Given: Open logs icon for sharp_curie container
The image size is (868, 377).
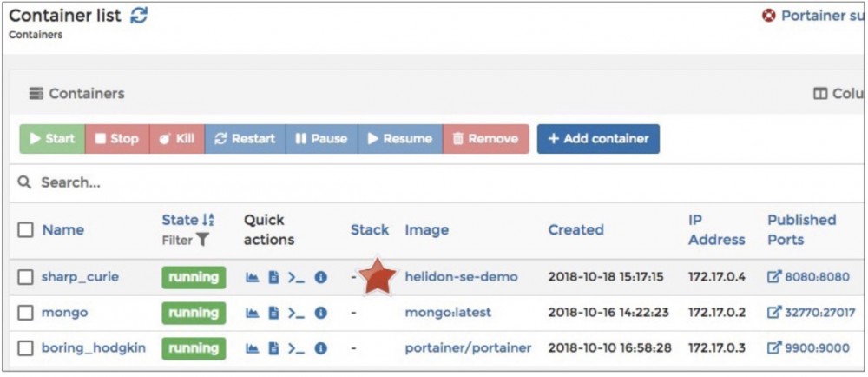Looking at the screenshot, I should point(273,277).
